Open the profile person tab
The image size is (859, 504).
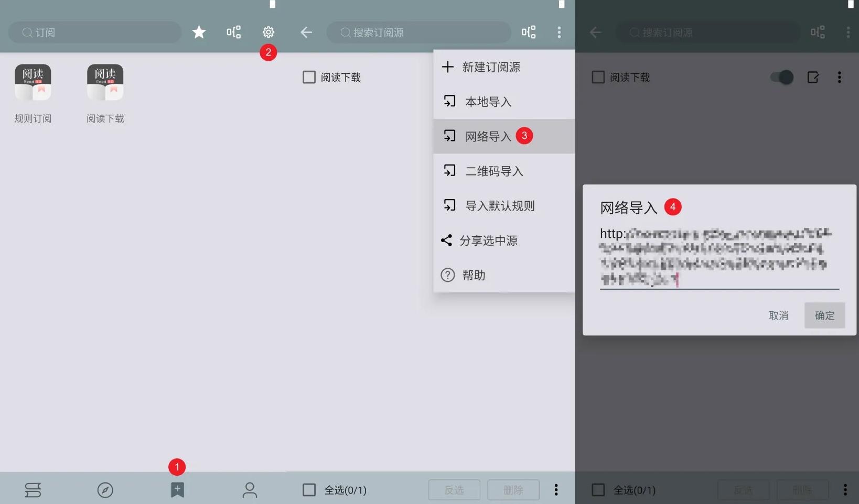point(250,490)
